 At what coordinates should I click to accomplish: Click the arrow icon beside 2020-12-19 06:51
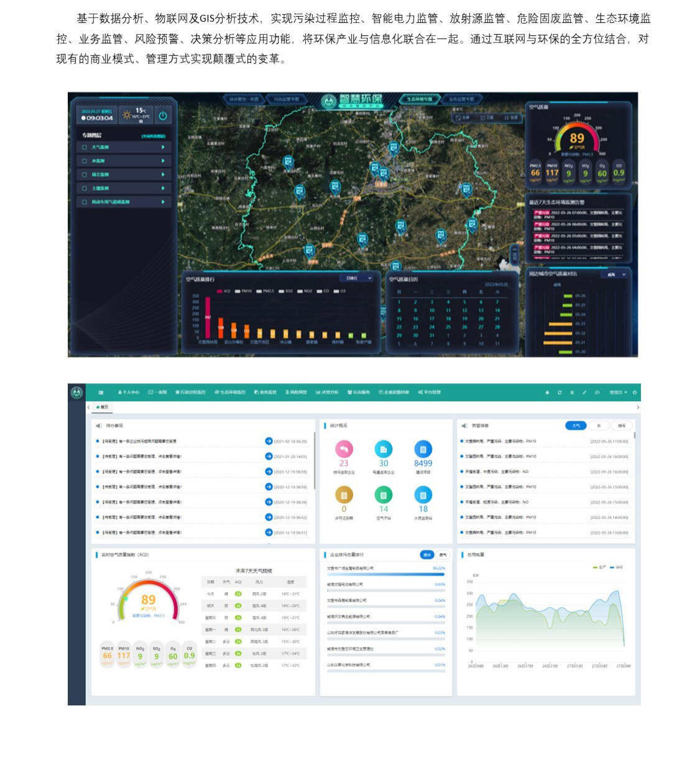tap(269, 532)
